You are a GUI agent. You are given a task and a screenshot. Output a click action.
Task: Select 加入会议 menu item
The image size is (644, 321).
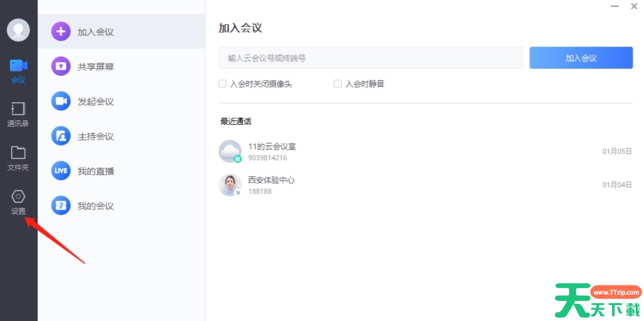point(121,31)
